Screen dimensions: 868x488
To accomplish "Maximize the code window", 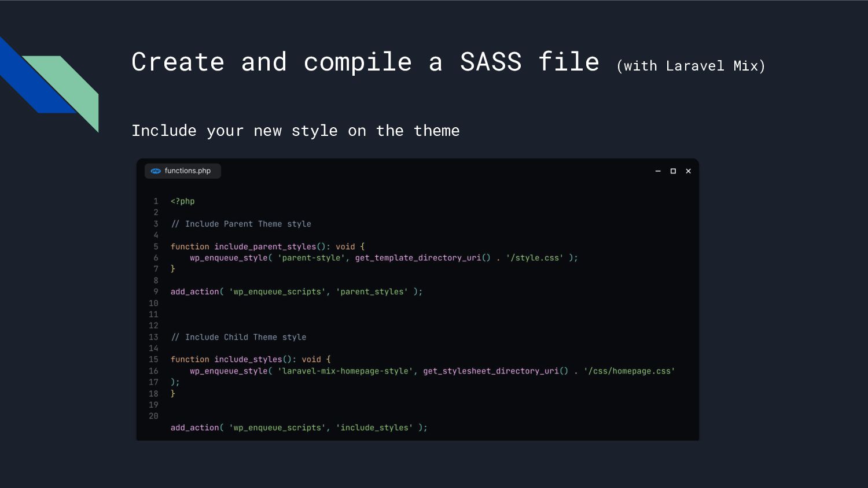I will coord(673,171).
